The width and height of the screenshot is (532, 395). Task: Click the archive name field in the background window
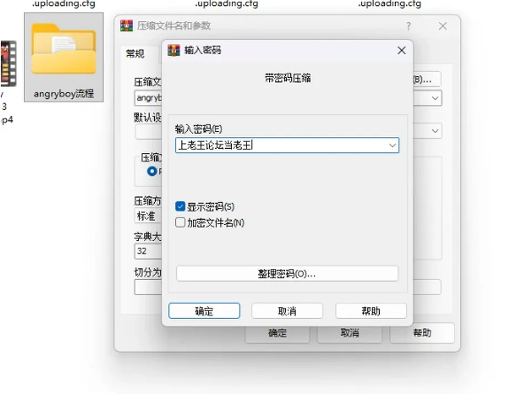point(149,98)
